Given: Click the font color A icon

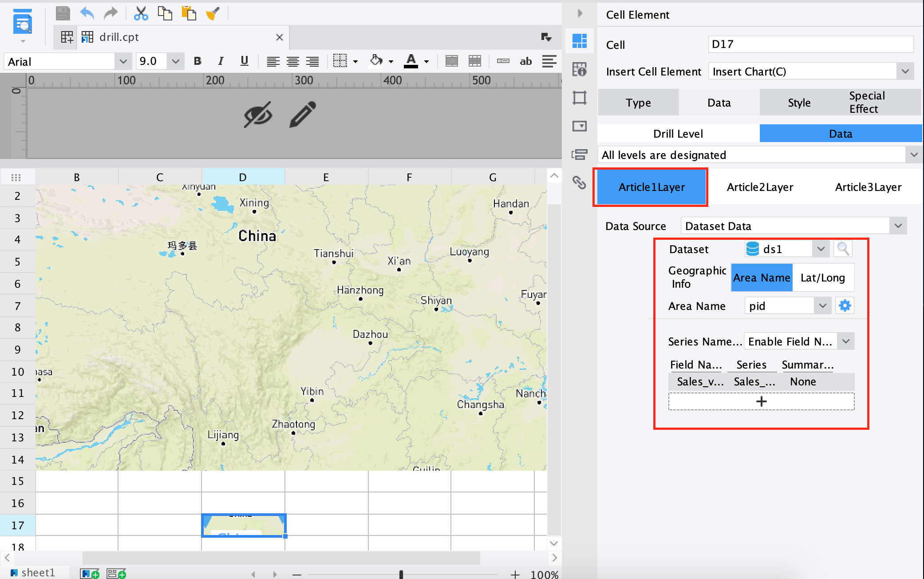Looking at the screenshot, I should pyautogui.click(x=411, y=61).
